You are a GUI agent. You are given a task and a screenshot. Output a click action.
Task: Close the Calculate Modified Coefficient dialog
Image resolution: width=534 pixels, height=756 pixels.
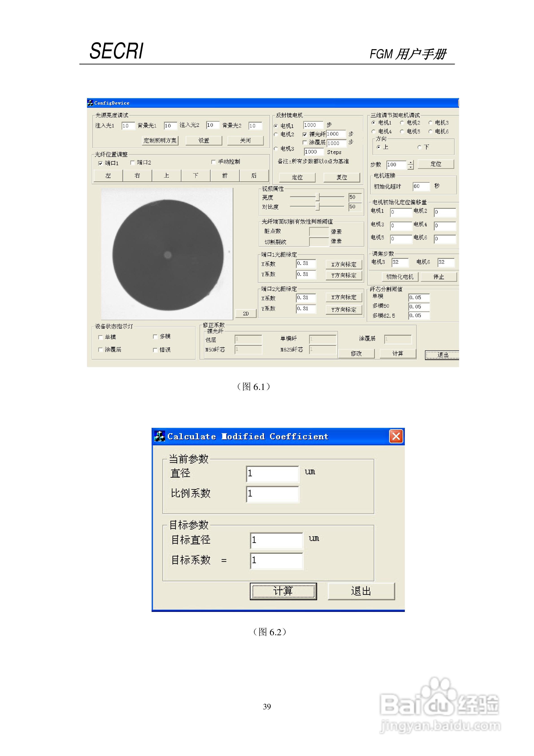[x=396, y=436]
